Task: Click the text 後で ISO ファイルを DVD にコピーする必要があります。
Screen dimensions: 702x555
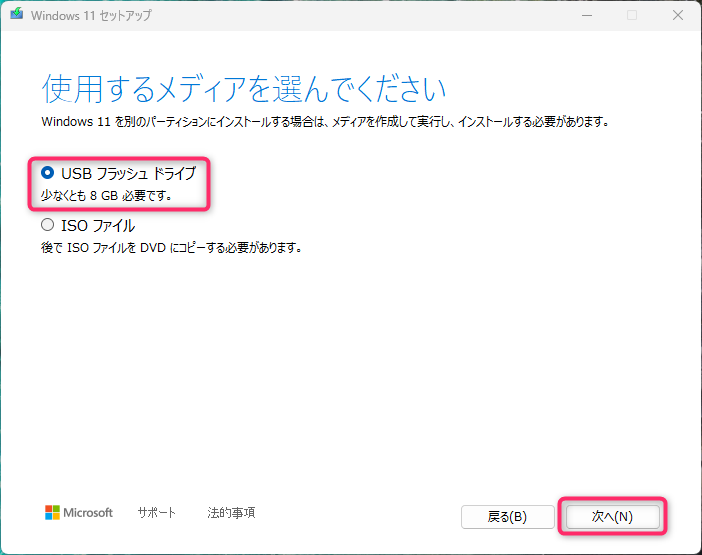Action: coord(172,248)
